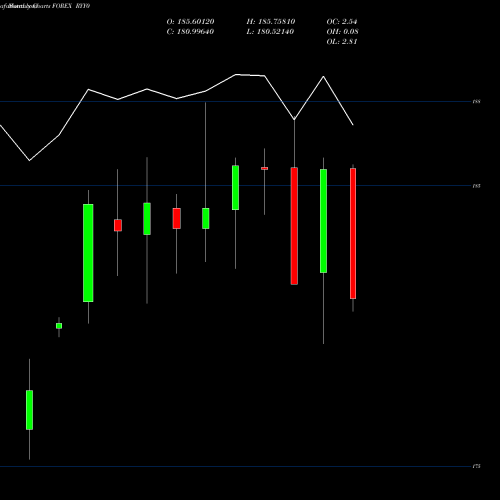
Task: Click the peak of the white indicator line
Action: (236, 75)
